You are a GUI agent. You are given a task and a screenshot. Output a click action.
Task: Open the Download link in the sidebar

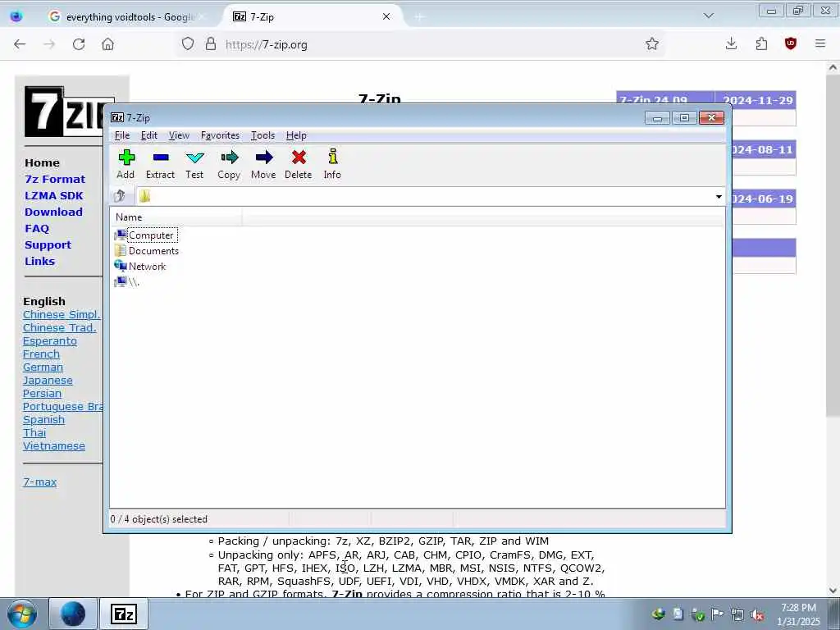tap(53, 212)
